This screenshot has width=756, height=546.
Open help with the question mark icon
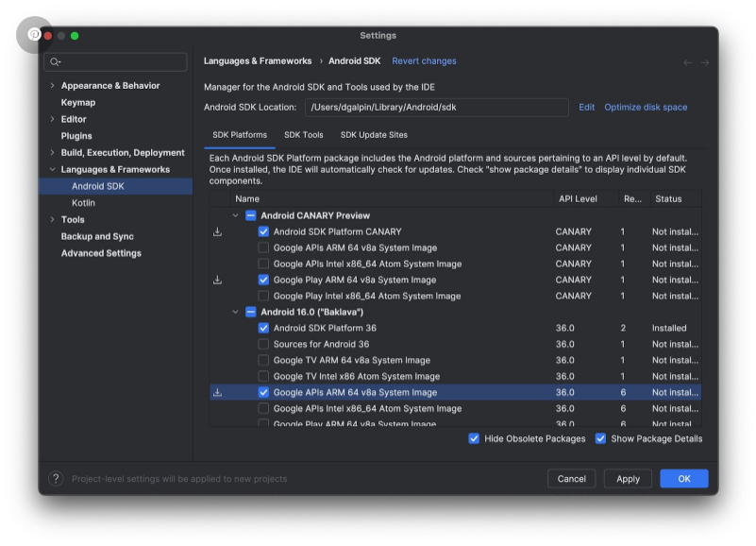click(x=56, y=479)
